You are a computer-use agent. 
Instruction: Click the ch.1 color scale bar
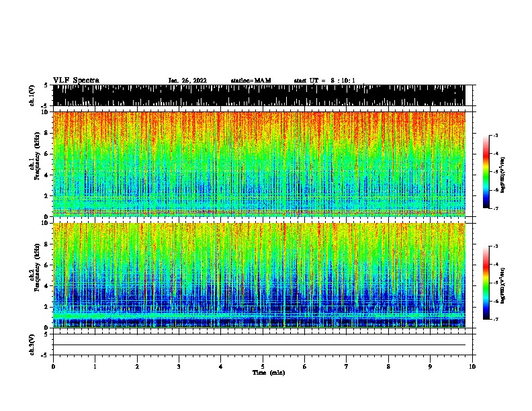coord(486,172)
